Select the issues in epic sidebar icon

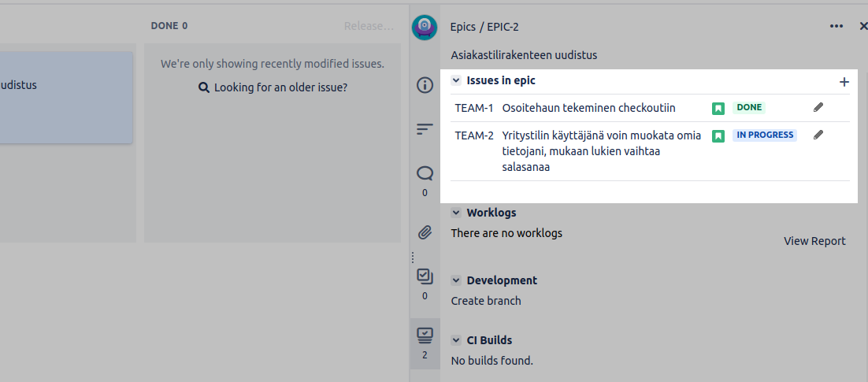[x=425, y=336]
